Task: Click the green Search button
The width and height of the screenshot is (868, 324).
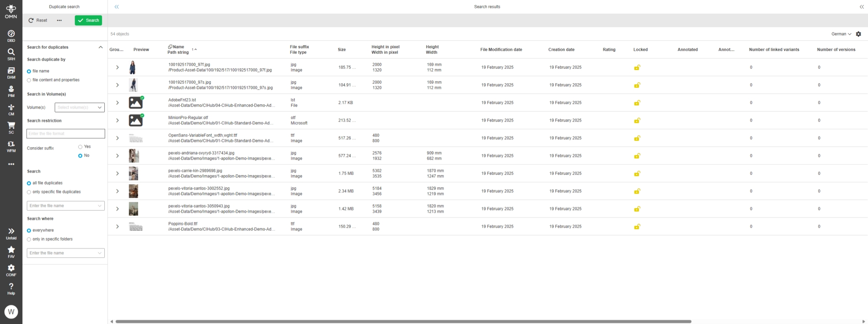Action: coord(88,20)
